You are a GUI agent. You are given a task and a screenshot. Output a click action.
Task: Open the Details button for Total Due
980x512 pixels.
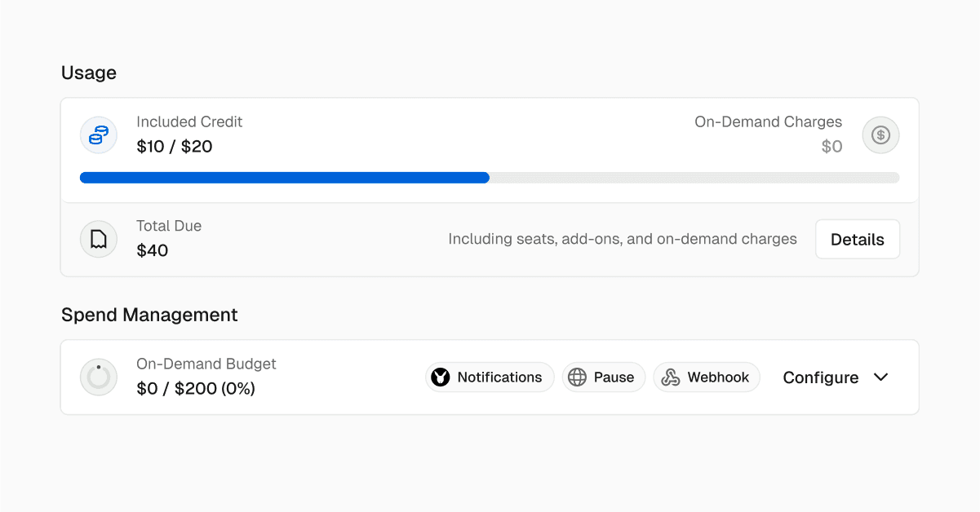(x=857, y=240)
